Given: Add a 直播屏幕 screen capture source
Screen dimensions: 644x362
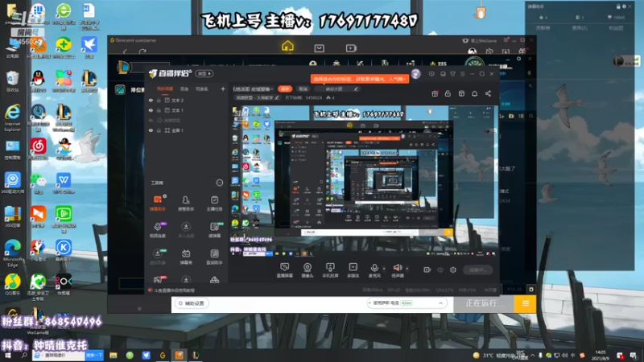Looking at the screenshot, I should [x=284, y=270].
